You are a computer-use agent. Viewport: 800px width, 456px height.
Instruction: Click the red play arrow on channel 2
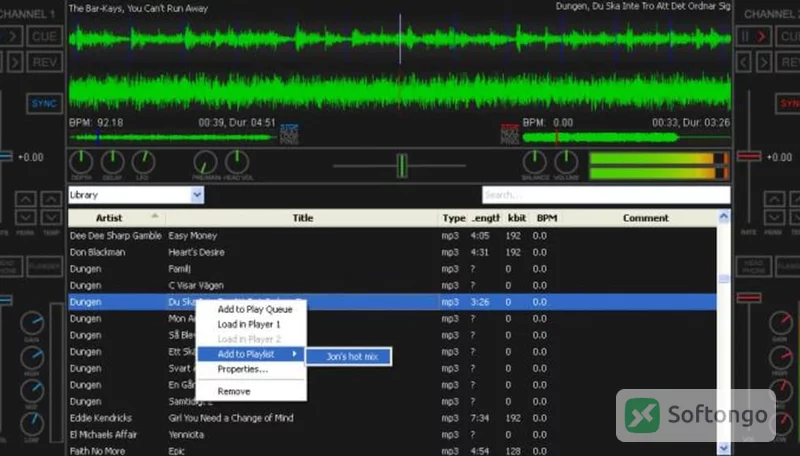pos(753,36)
